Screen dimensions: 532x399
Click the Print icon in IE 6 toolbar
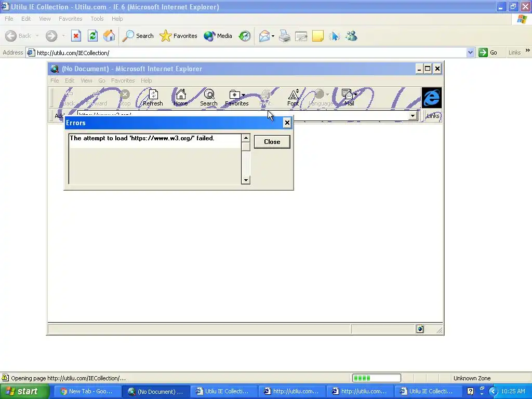pyautogui.click(x=285, y=36)
